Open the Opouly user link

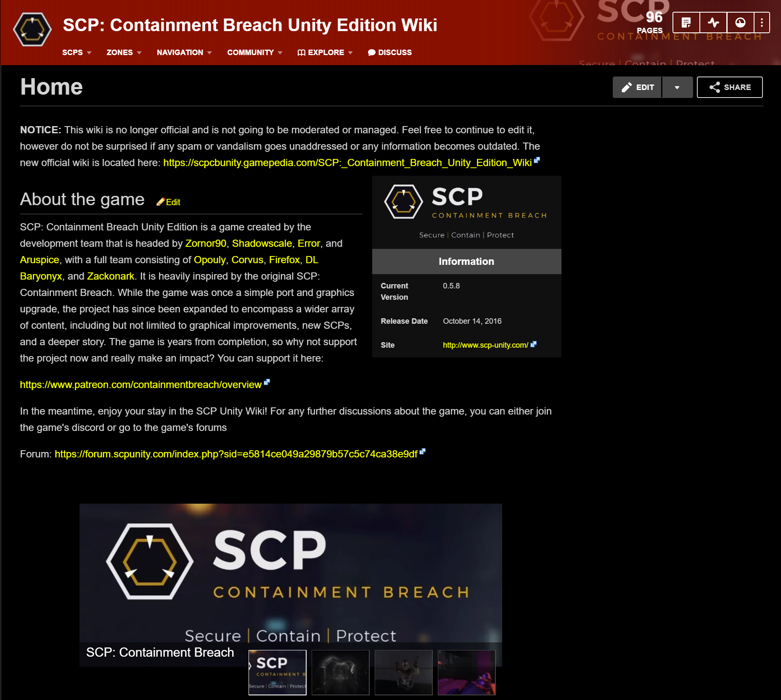[x=210, y=260]
